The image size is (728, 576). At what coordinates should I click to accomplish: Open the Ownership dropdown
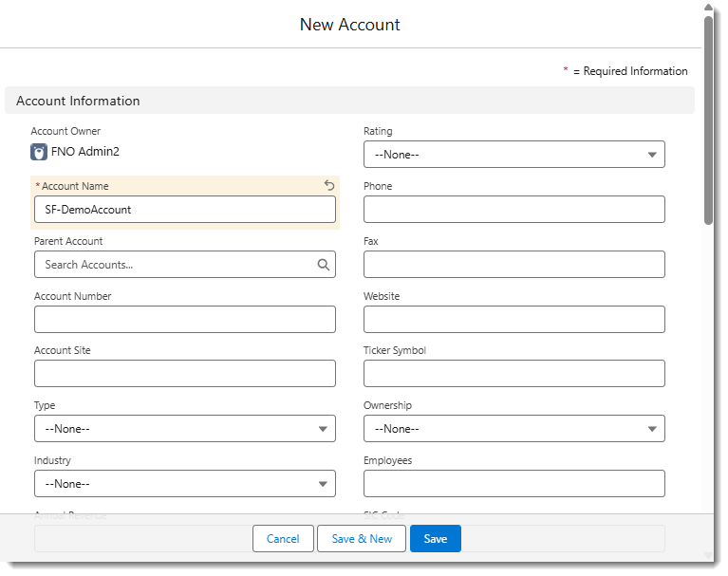click(513, 429)
